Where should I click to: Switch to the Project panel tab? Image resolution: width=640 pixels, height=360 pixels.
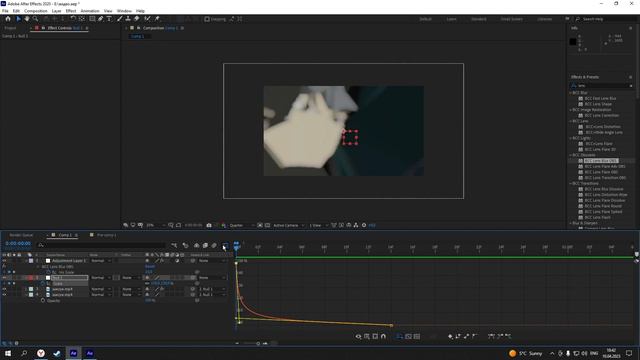[x=10, y=28]
